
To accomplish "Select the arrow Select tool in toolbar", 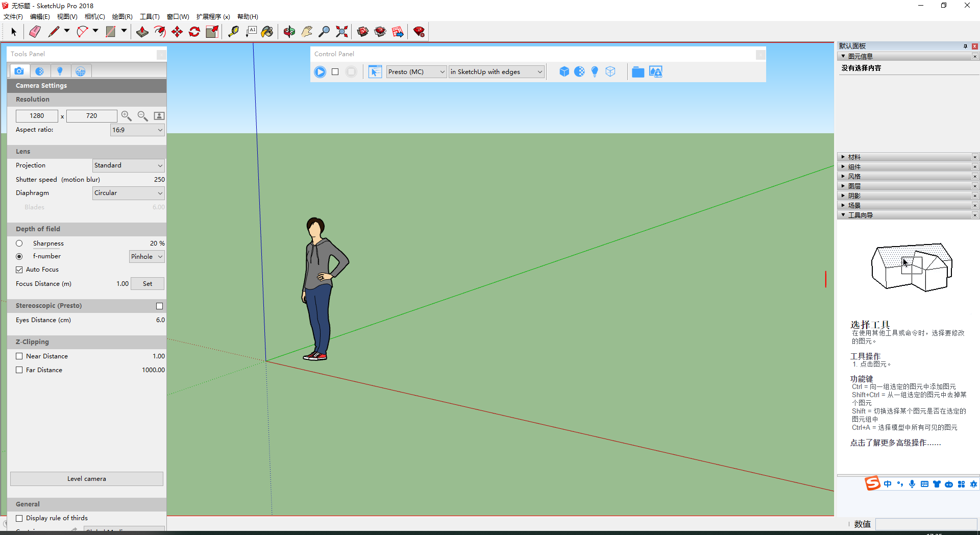I will tap(14, 32).
